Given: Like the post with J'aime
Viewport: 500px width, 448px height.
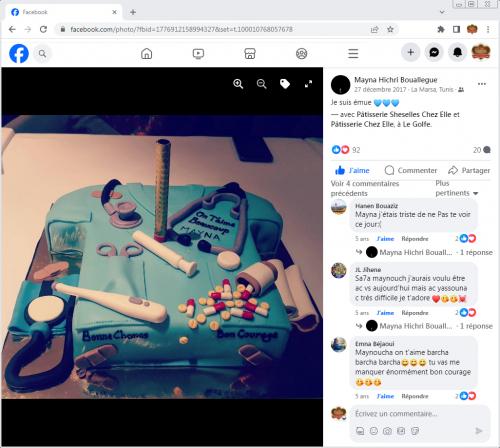Looking at the screenshot, I should pos(352,170).
